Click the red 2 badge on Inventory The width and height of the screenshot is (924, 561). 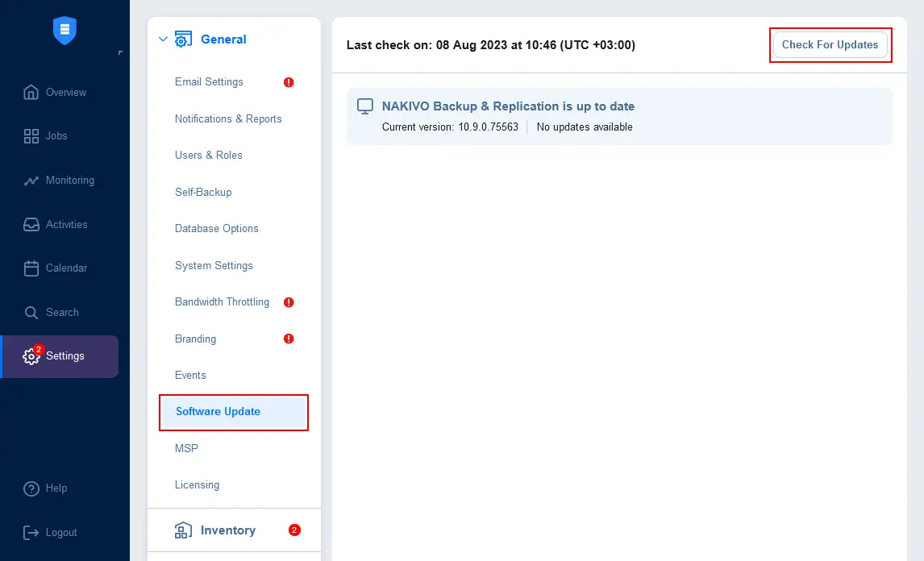click(x=294, y=530)
